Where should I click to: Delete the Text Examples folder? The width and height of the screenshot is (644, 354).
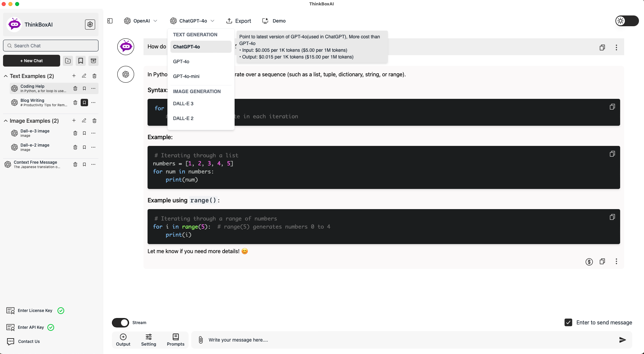pyautogui.click(x=94, y=76)
